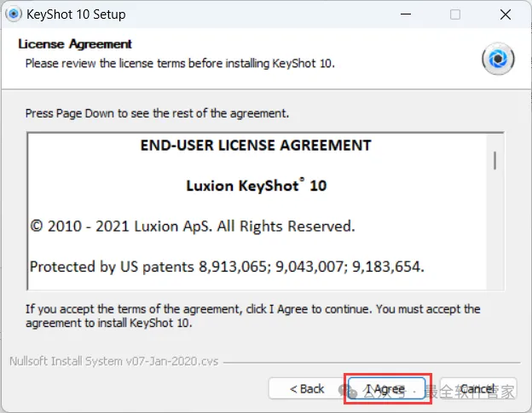The image size is (532, 413).
Task: Click the 2010 - 2021 Luxion ApS copyright line
Action: click(192, 226)
